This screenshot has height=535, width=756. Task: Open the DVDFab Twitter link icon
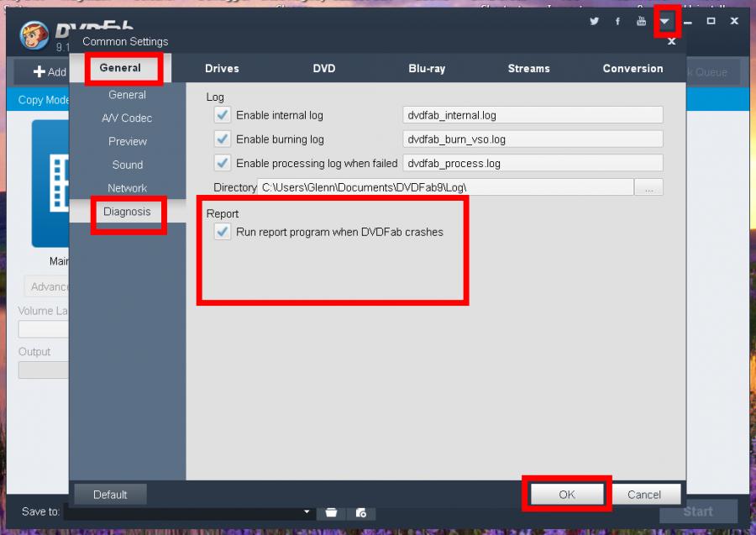point(594,21)
